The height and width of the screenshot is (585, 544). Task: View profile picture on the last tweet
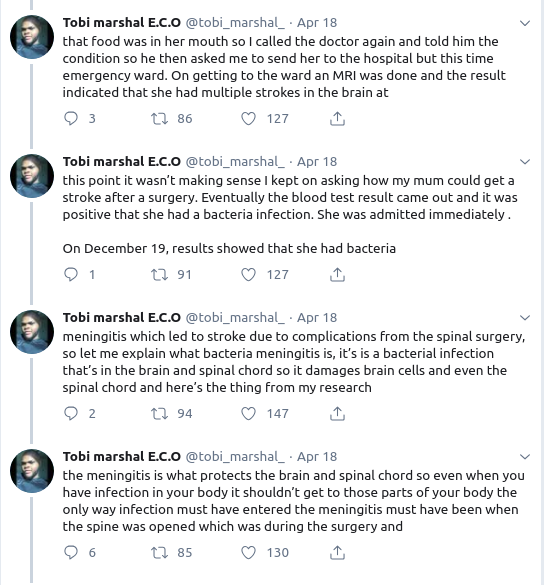[32, 471]
